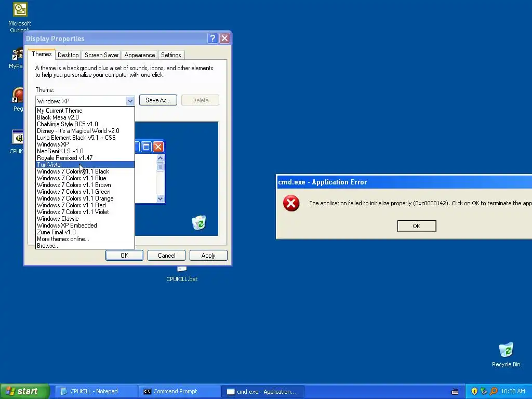Choose the Windows XP Embedded theme
The height and width of the screenshot is (399, 532).
pyautogui.click(x=85, y=225)
